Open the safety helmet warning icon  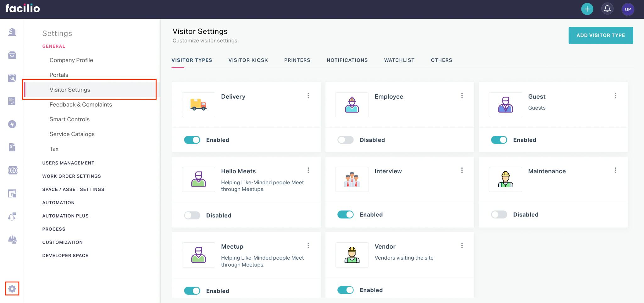point(12,240)
